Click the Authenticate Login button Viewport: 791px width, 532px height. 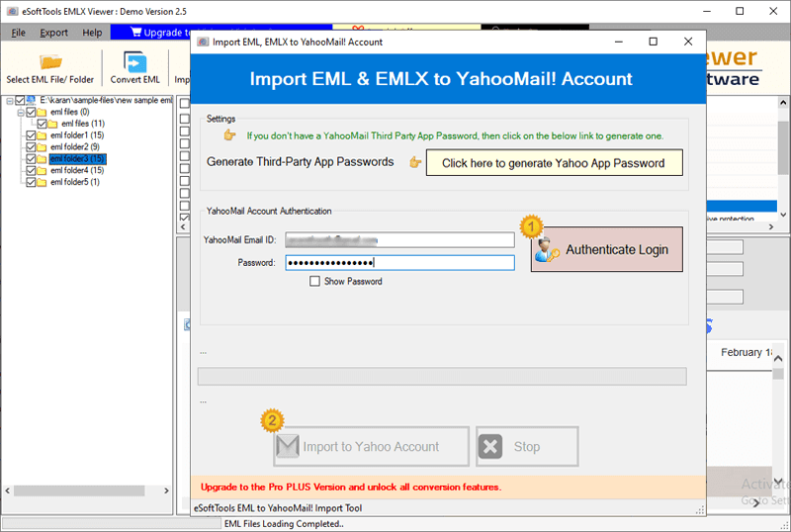(606, 249)
